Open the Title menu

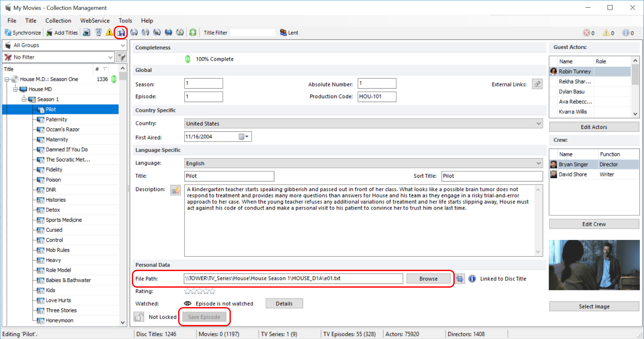click(x=31, y=20)
